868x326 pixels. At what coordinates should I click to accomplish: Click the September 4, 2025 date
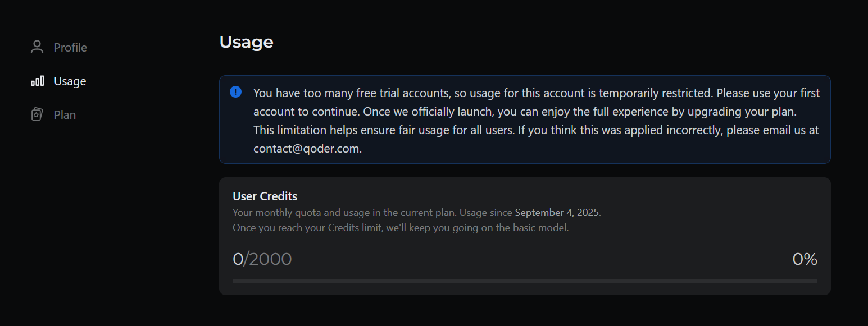(557, 213)
